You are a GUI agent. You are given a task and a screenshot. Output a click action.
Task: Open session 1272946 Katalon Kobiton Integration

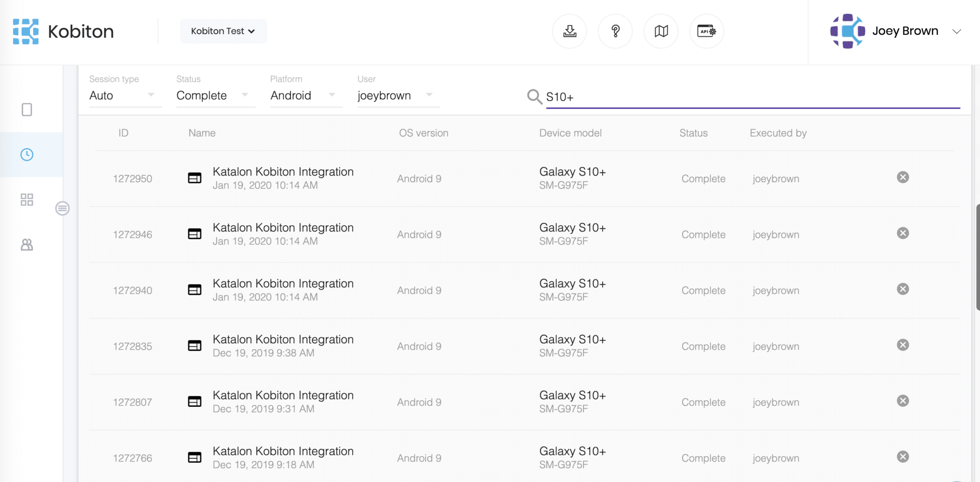283,228
